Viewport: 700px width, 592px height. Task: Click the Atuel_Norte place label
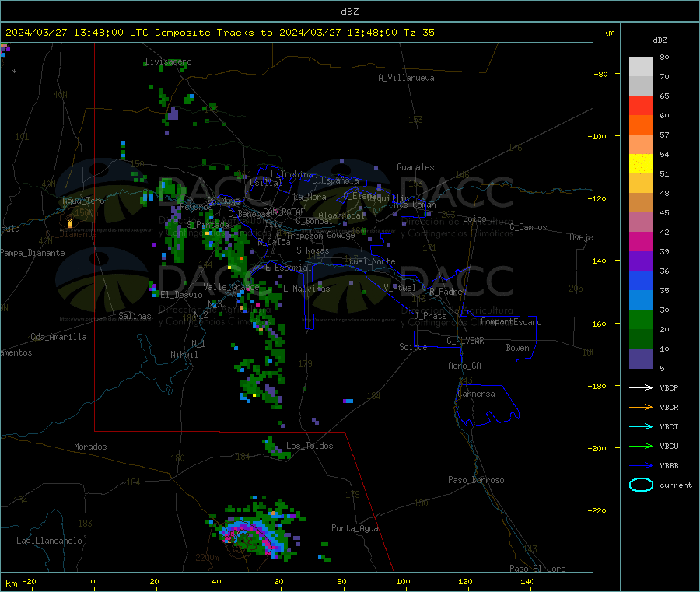pos(369,261)
